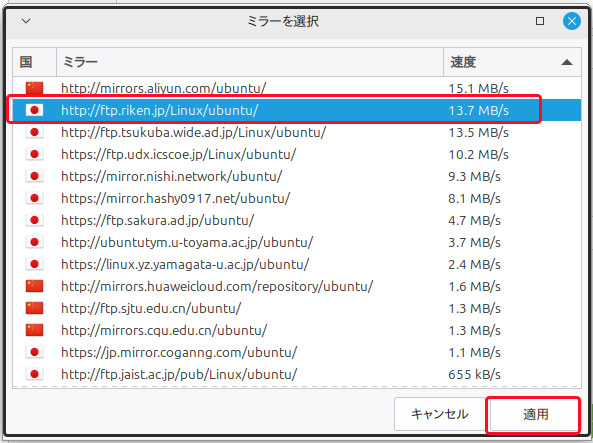Select the https://ftp.udx.icscoe.jp mirror row
Screen dimensions: 593x443
[297, 154]
